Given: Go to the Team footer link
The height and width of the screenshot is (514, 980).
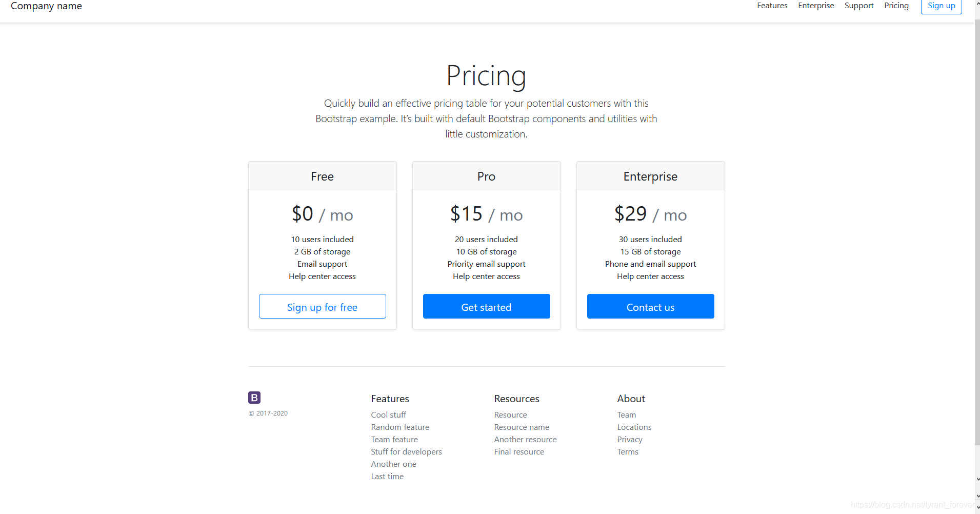Looking at the screenshot, I should 626,414.
